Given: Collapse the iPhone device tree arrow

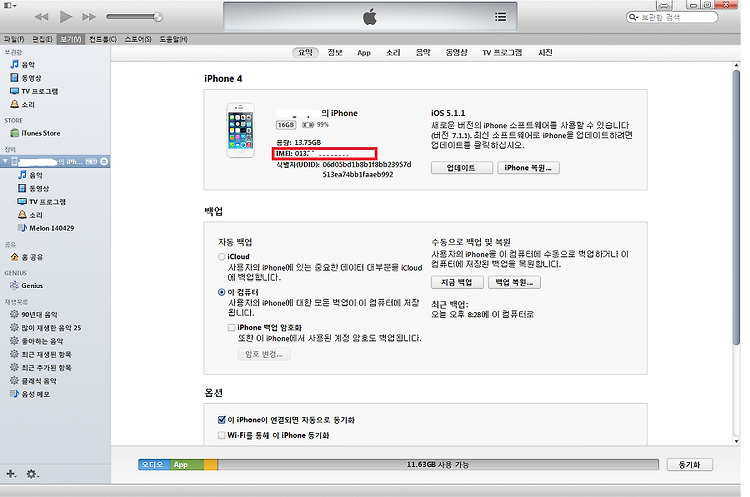Looking at the screenshot, I should (5, 162).
